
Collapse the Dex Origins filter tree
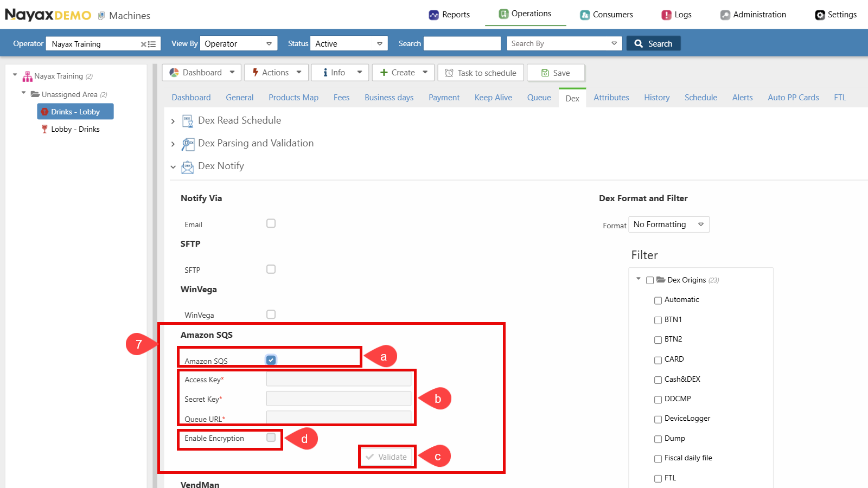coord(639,279)
